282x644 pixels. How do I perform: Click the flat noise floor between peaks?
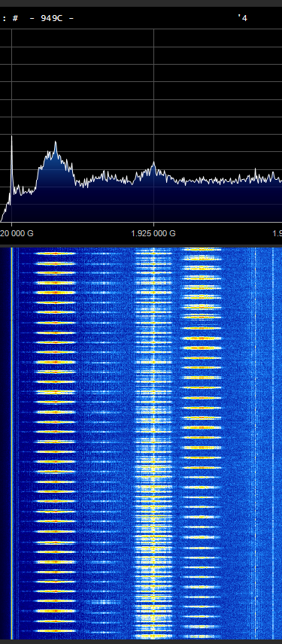pyautogui.click(x=214, y=180)
